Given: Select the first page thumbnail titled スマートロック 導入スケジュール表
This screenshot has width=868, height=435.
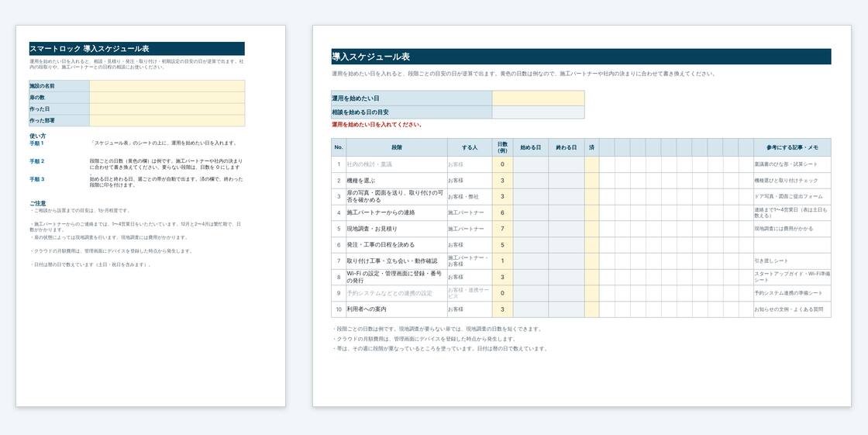Looking at the screenshot, I should tap(150, 216).
